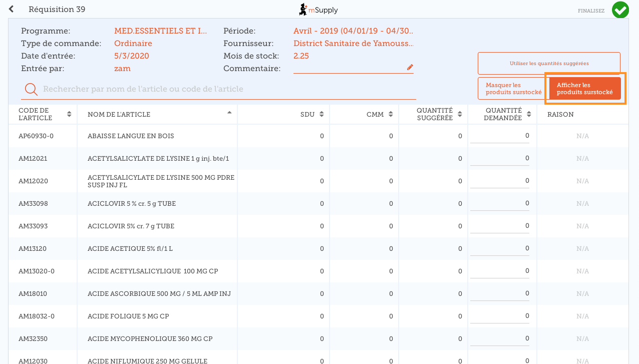
Task: Toggle sort on Nom de l'article column
Action: click(229, 113)
